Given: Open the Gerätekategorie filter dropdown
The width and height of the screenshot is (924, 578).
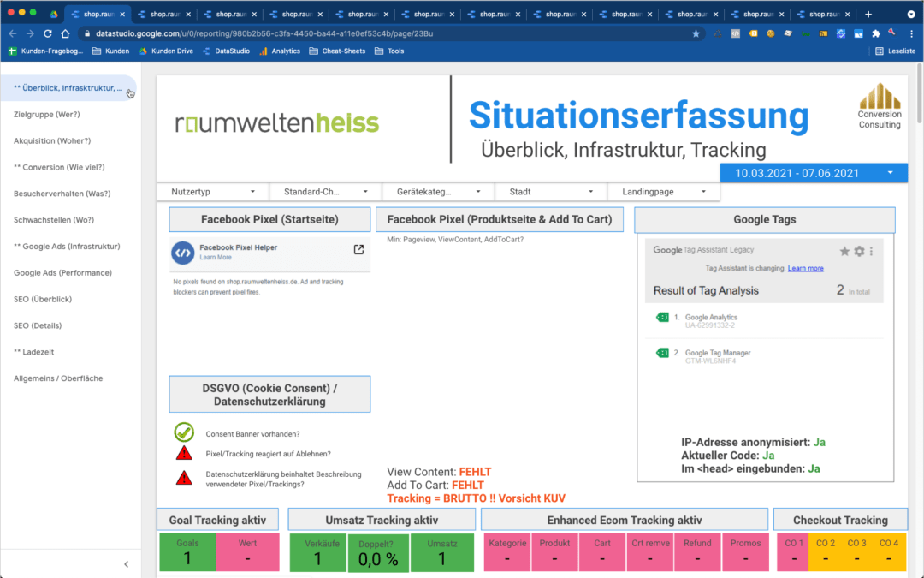Looking at the screenshot, I should 438,191.
